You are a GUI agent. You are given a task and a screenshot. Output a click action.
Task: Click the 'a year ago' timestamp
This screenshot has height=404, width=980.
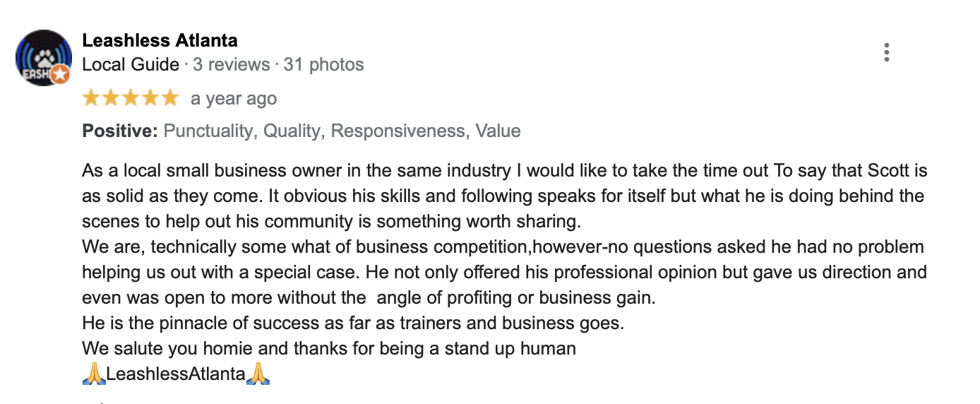(234, 99)
